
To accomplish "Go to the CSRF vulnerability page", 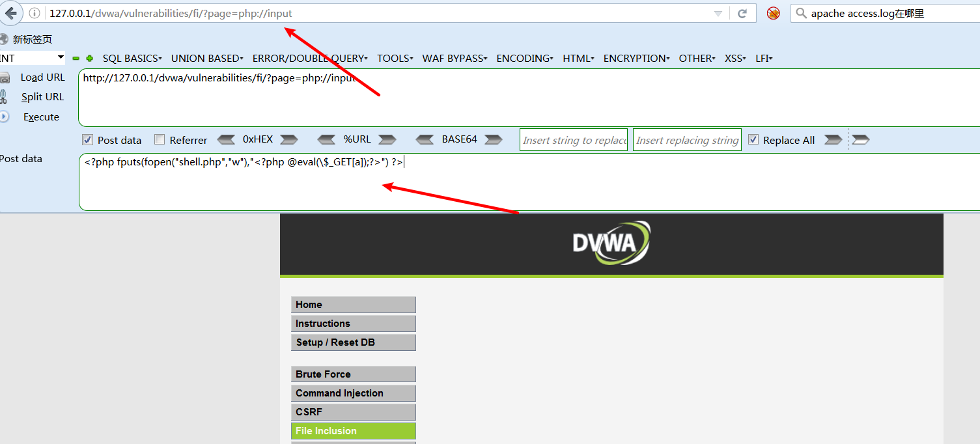I will click(x=353, y=412).
